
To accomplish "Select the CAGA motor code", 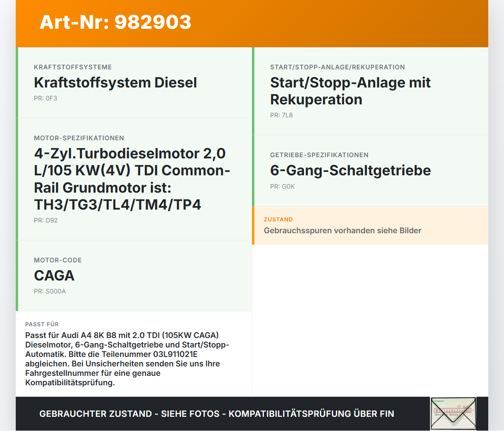I will (x=54, y=275).
